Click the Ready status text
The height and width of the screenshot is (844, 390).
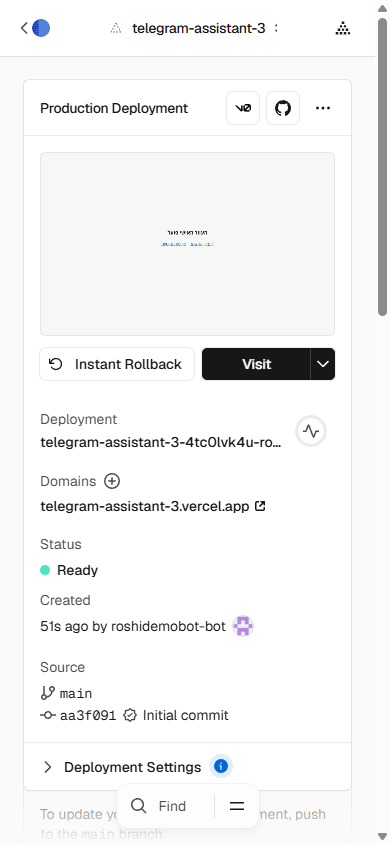77,570
